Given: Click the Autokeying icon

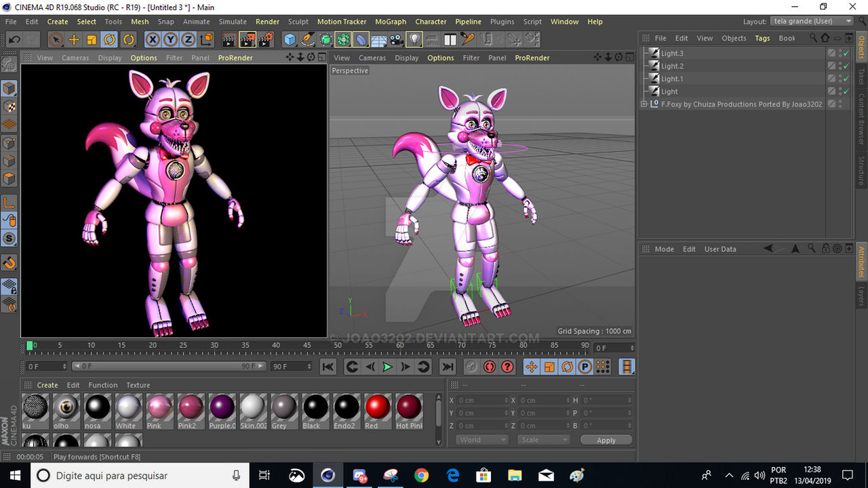Looking at the screenshot, I should (x=489, y=367).
